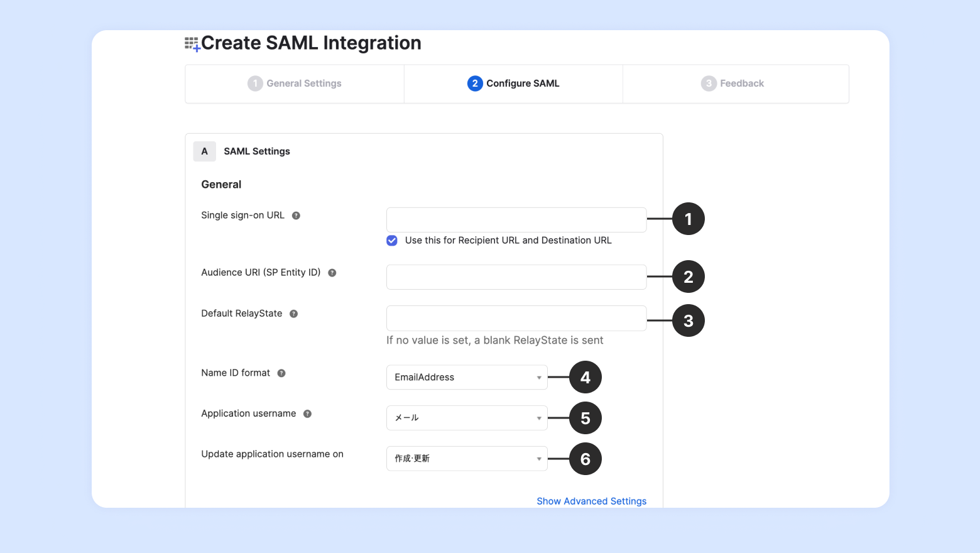Select the Configure SAML step tab
The image size is (980, 553).
pos(522,84)
